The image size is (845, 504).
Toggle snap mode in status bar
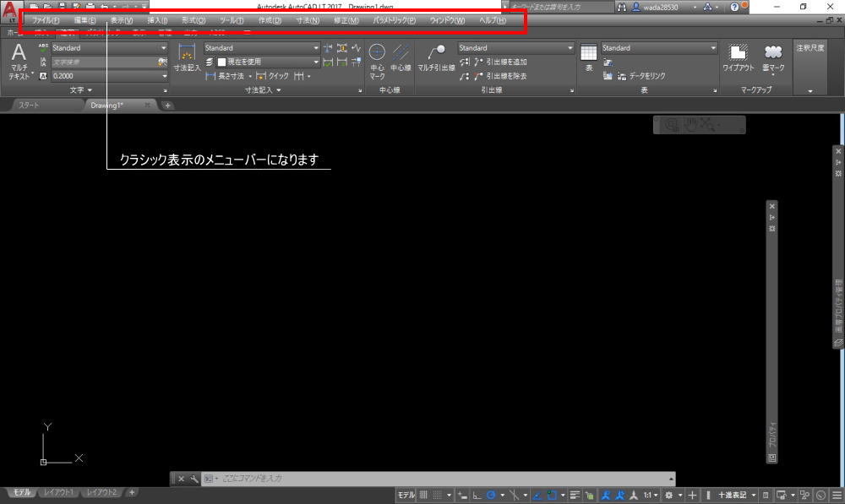pyautogui.click(x=438, y=496)
